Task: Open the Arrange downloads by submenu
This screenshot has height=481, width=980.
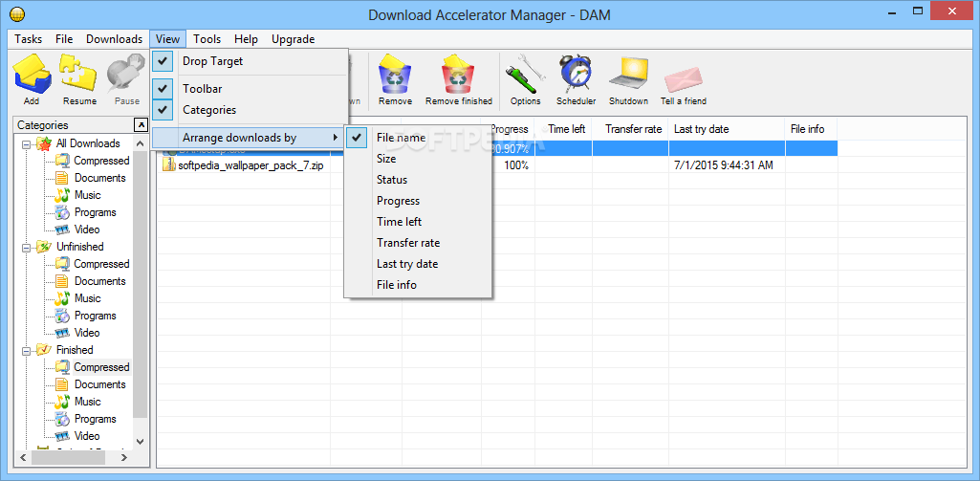Action: click(x=249, y=138)
